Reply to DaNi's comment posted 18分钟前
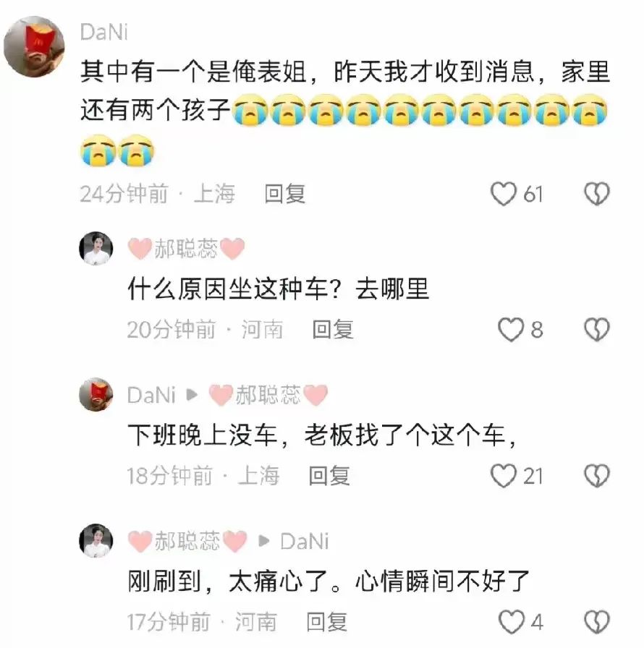644x648 pixels. click(329, 476)
